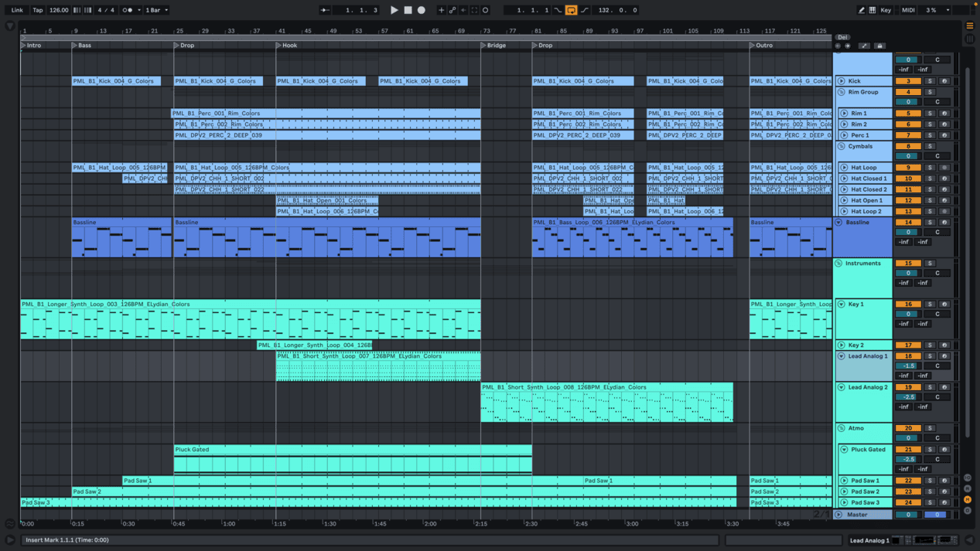Switch on Key map mode
This screenshot has width=980, height=551.
886,10
